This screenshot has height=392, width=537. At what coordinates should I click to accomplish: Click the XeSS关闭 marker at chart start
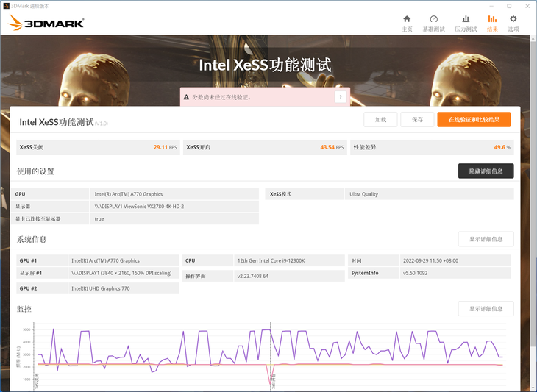[34, 356]
